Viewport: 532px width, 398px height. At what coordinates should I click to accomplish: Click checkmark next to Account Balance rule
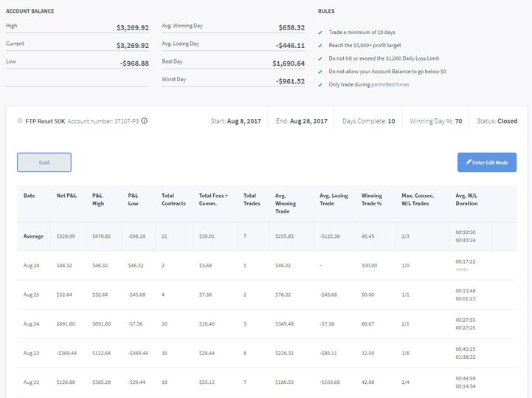click(320, 72)
